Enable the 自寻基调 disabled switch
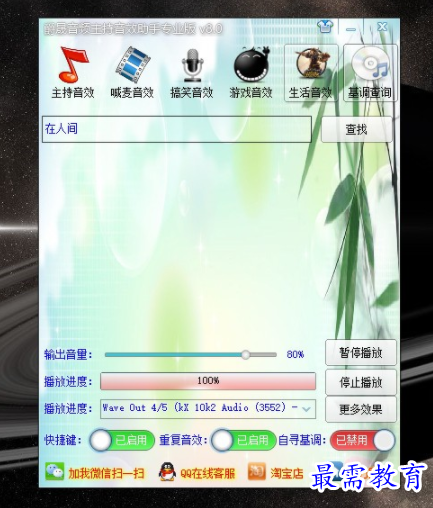433x508 pixels. click(362, 440)
